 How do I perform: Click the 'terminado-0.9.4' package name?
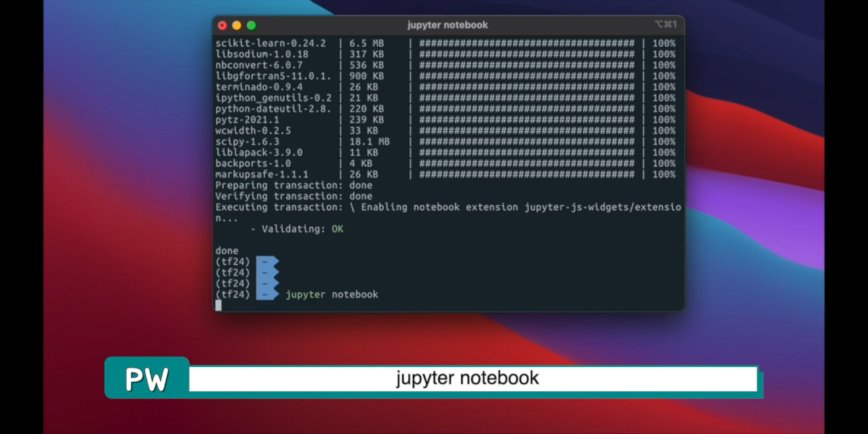tap(259, 87)
